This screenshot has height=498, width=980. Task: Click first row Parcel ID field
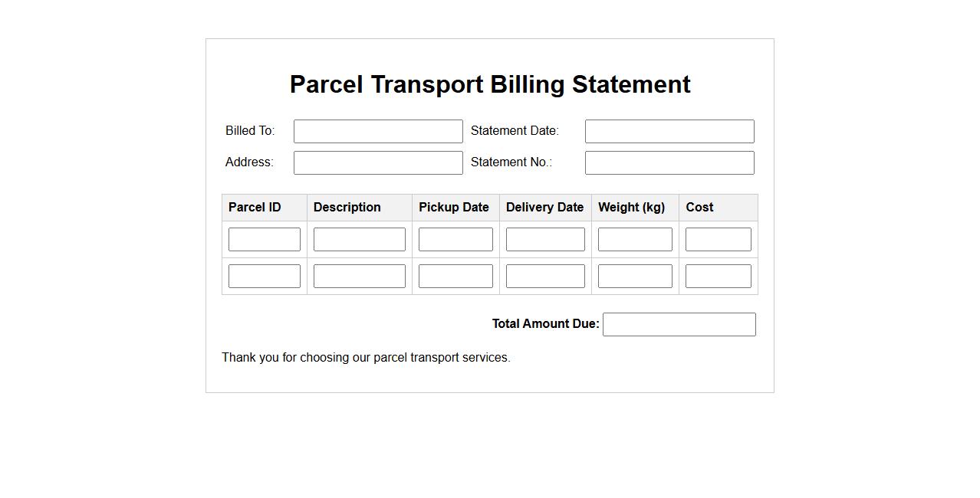tap(265, 239)
